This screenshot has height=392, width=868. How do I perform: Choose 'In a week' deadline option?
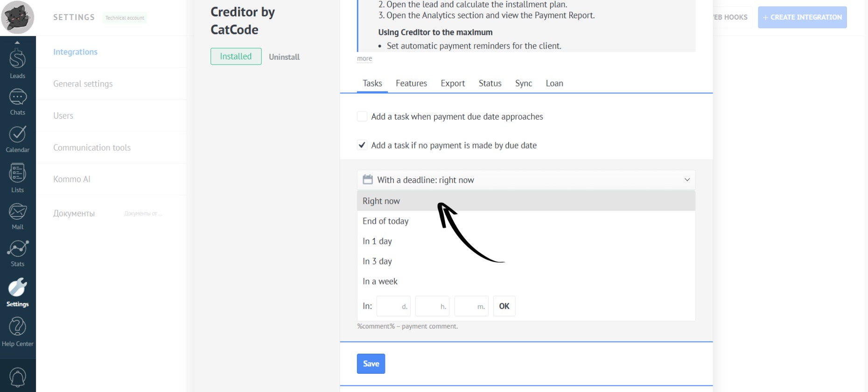click(x=380, y=282)
